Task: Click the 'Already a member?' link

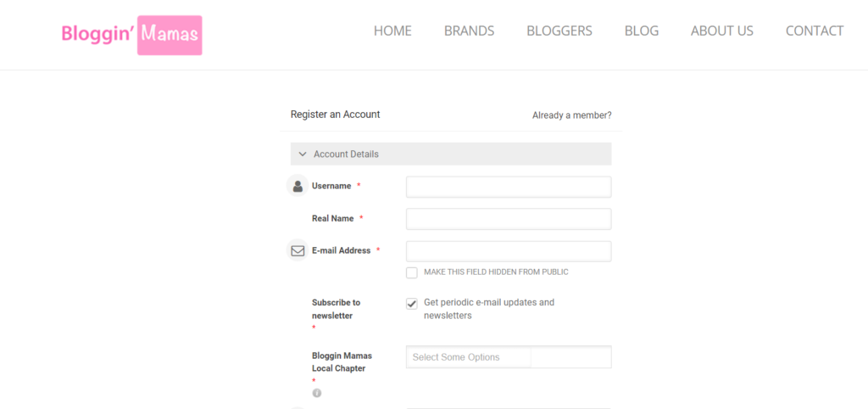Action: click(572, 115)
